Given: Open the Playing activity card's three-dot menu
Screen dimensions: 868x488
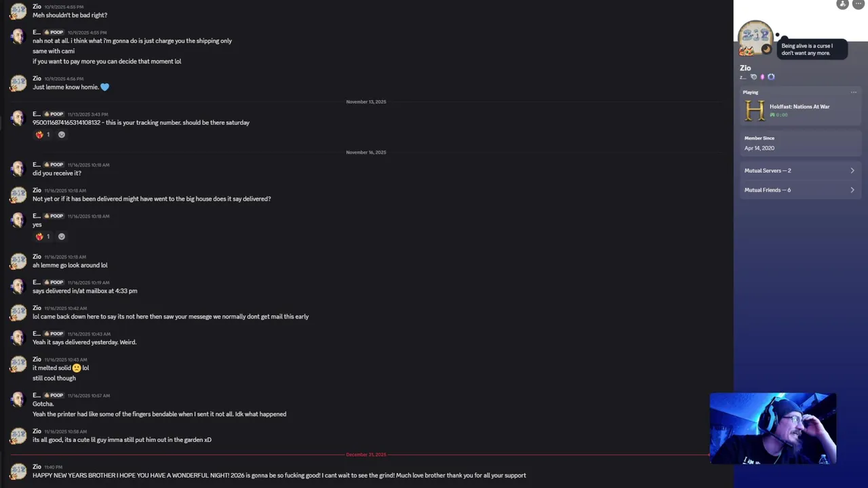Looking at the screenshot, I should [854, 92].
